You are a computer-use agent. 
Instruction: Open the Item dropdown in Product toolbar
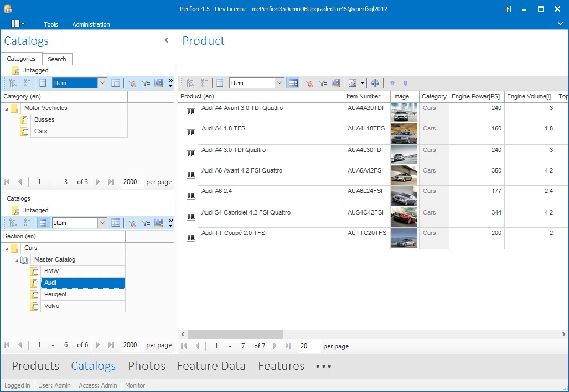pyautogui.click(x=280, y=83)
